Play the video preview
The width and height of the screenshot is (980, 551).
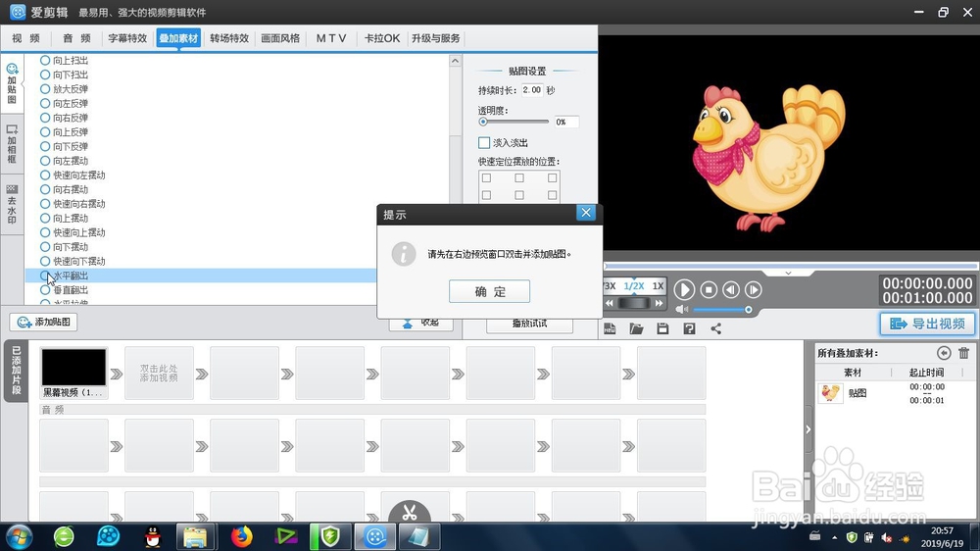click(x=684, y=289)
